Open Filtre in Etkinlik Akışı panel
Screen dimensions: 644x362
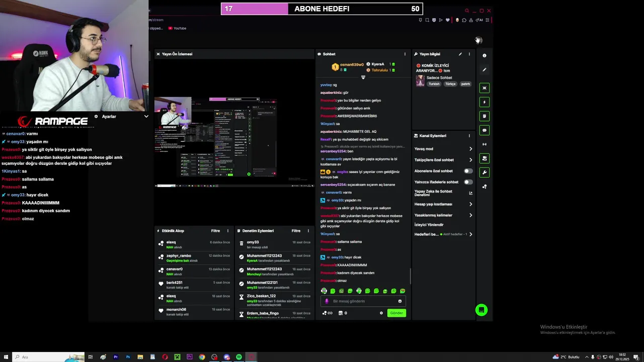tap(215, 231)
